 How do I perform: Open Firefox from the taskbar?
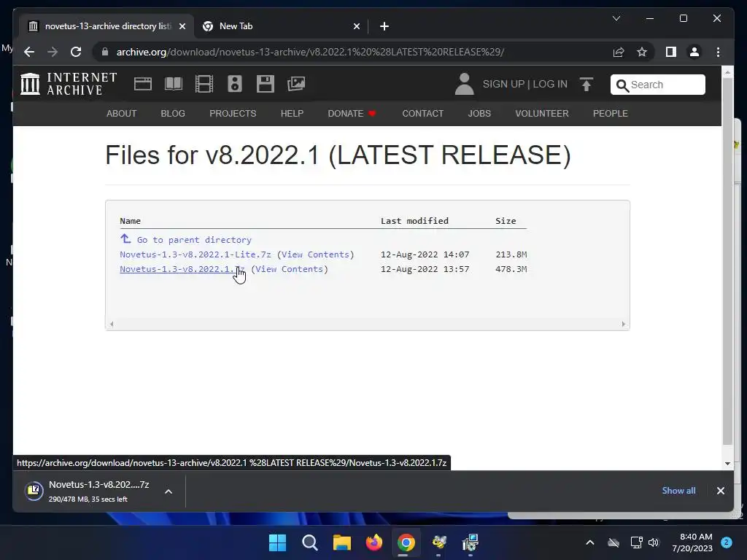tap(374, 542)
